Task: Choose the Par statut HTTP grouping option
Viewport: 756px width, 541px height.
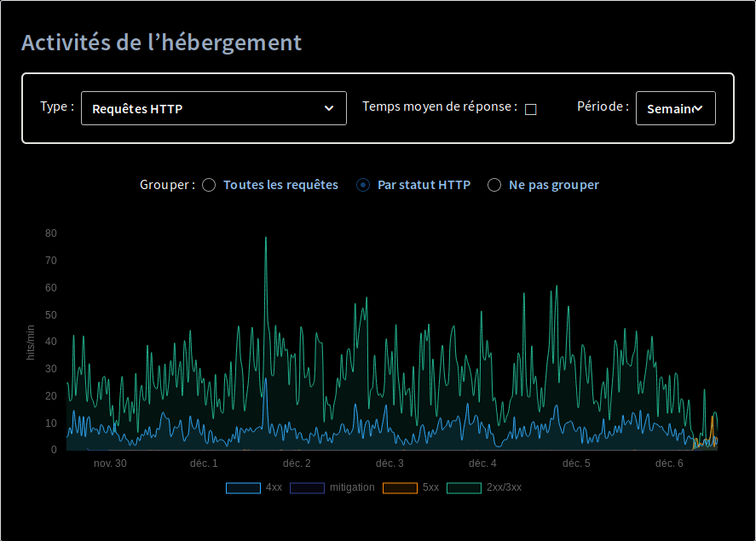Action: click(363, 186)
